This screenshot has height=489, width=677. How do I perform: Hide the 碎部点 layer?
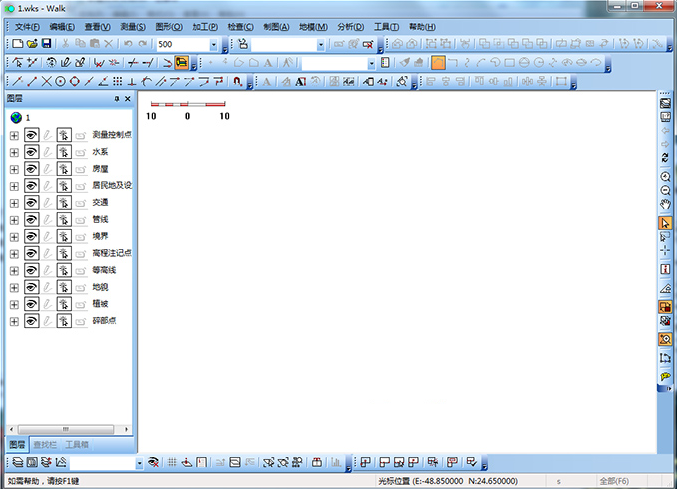(32, 321)
